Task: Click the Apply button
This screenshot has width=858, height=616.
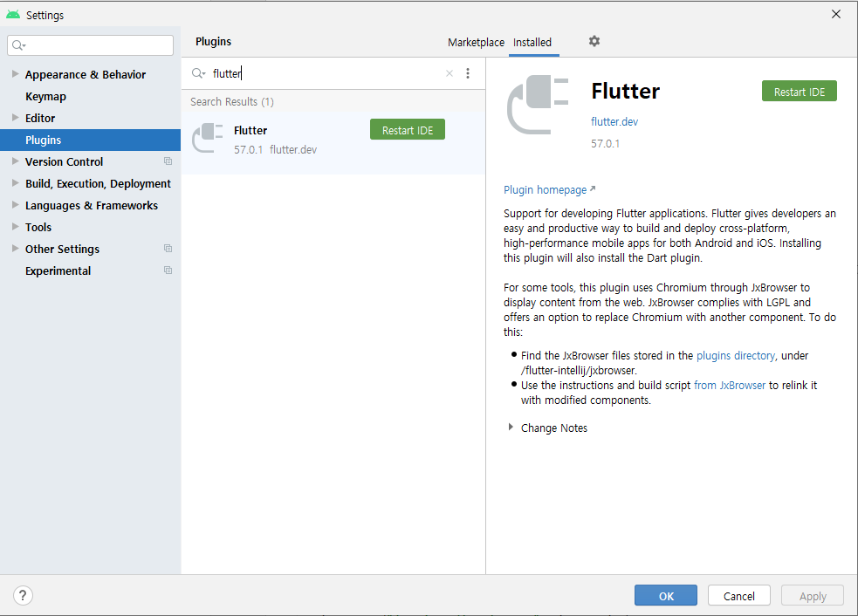Action: pyautogui.click(x=813, y=595)
